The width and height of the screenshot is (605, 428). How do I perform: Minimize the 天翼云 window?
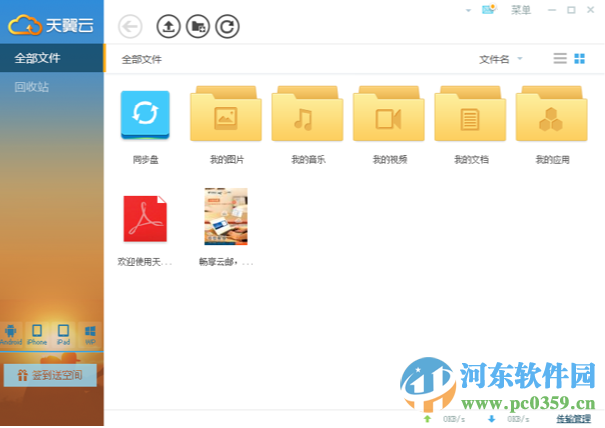click(552, 10)
